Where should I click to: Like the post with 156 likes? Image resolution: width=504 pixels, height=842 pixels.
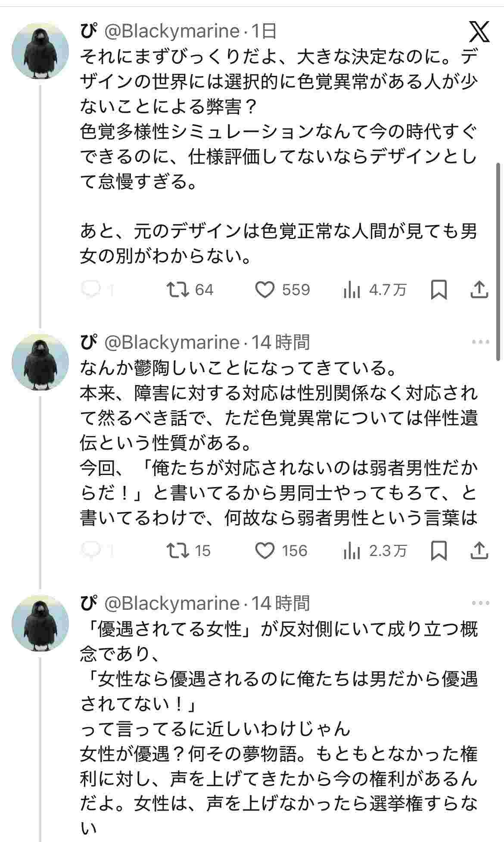tap(265, 550)
